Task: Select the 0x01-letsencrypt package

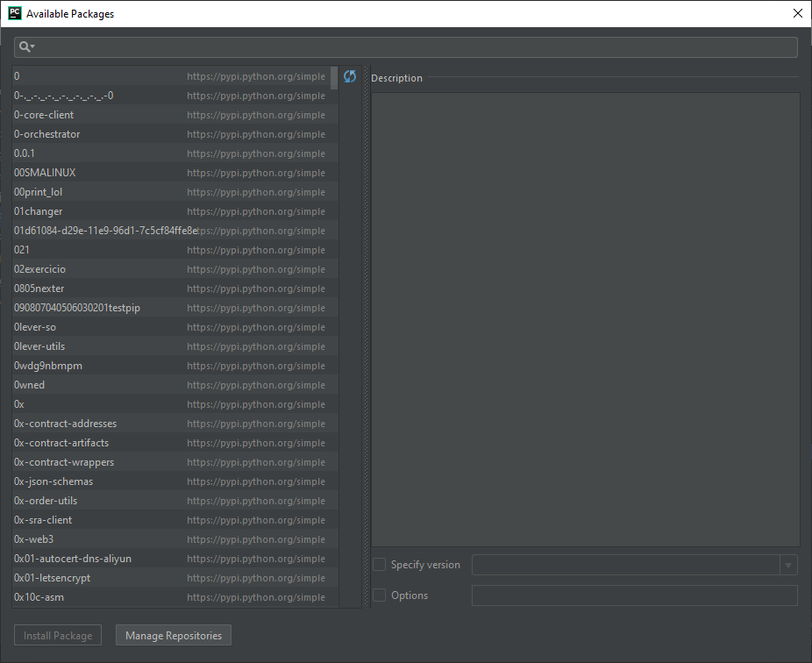Action: (x=175, y=578)
